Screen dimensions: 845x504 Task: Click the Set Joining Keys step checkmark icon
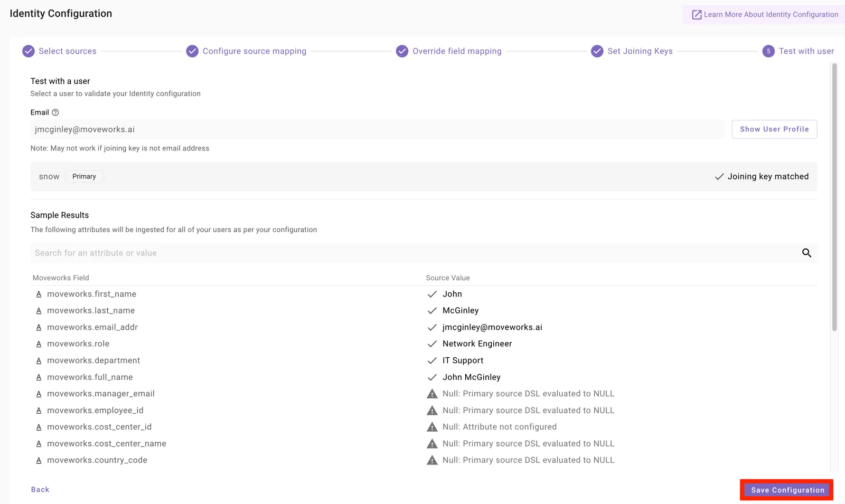(x=597, y=51)
